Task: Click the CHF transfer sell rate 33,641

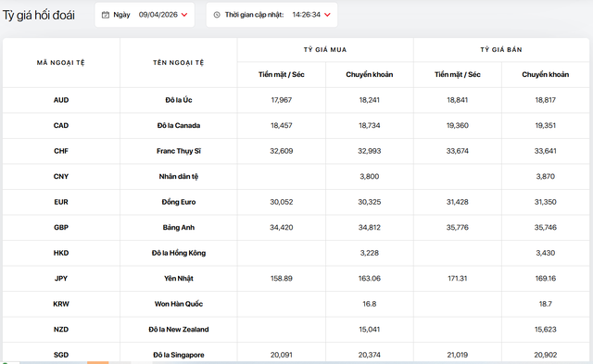Action: (546, 151)
